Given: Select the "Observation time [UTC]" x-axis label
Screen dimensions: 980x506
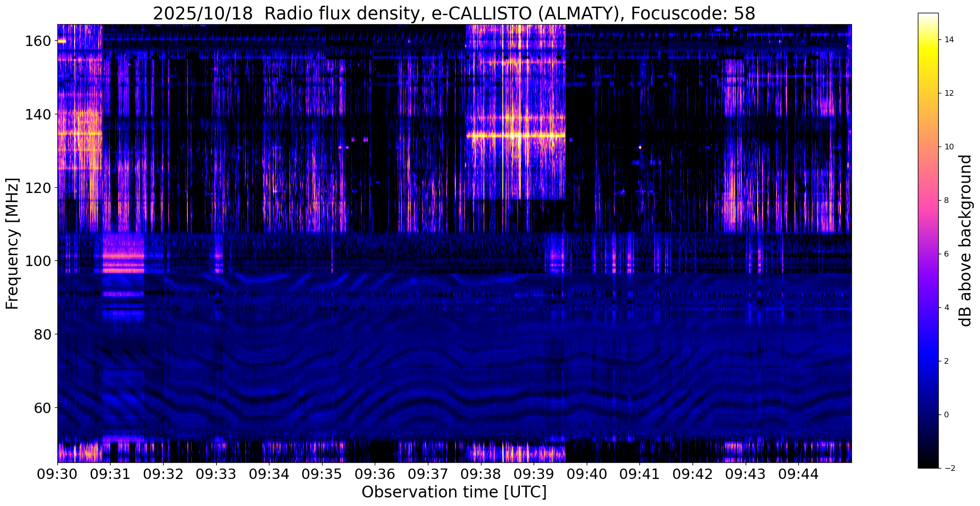Looking at the screenshot, I should [454, 492].
